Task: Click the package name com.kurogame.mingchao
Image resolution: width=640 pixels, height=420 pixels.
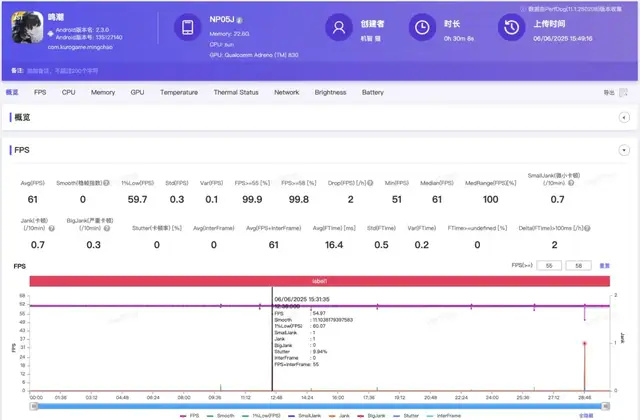Action: point(80,47)
